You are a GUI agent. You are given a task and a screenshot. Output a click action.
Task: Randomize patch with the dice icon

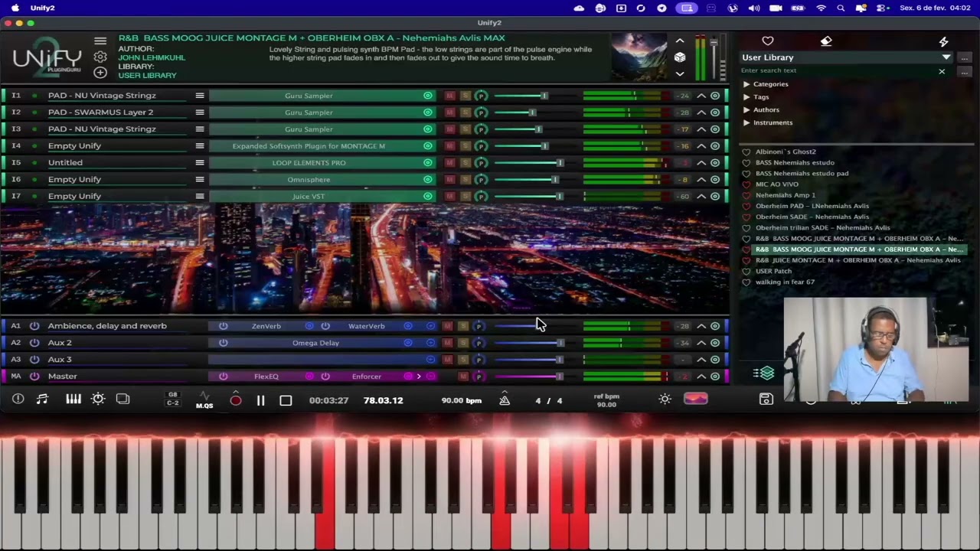click(679, 57)
